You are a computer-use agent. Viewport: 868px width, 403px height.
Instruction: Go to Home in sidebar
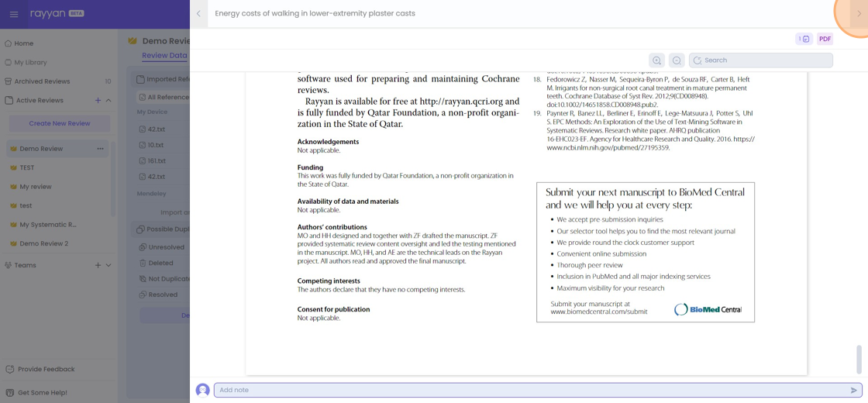pos(24,43)
